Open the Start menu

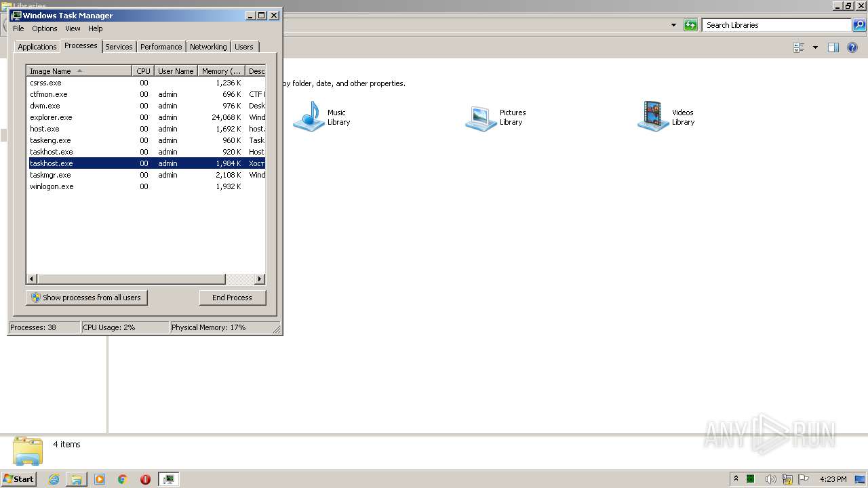18,479
